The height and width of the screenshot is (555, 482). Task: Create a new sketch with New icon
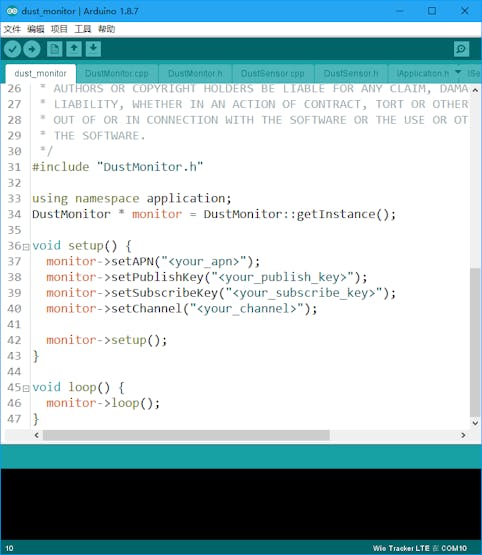(54, 49)
